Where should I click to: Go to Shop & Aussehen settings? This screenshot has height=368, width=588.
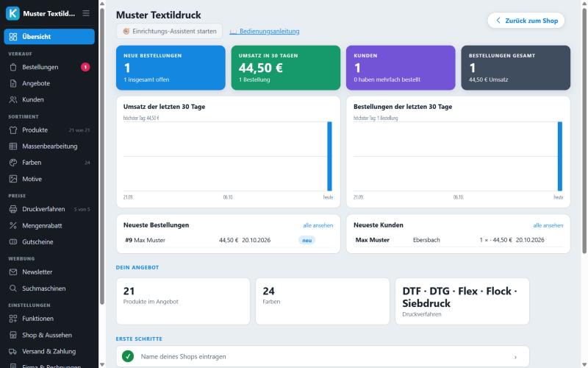49,335
